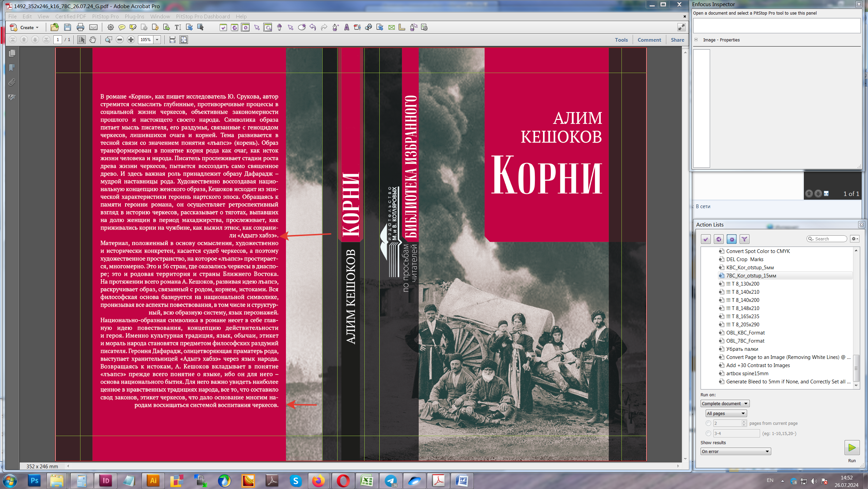Open the Page Thumbnails sidebar panel

(x=12, y=53)
